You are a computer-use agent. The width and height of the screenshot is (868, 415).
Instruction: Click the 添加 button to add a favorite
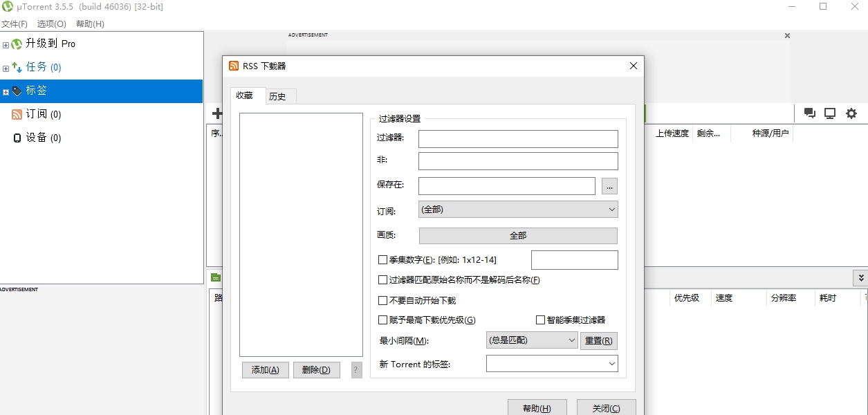(x=265, y=369)
